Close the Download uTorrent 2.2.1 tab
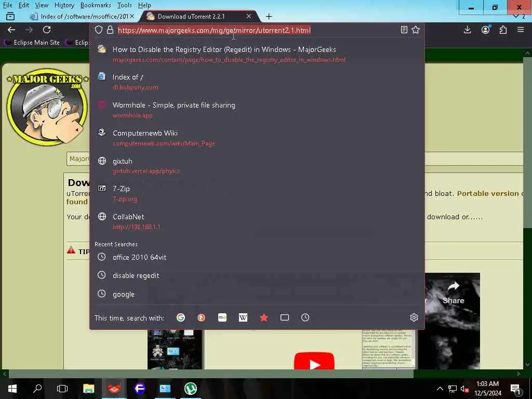The width and height of the screenshot is (532, 399). point(249,16)
